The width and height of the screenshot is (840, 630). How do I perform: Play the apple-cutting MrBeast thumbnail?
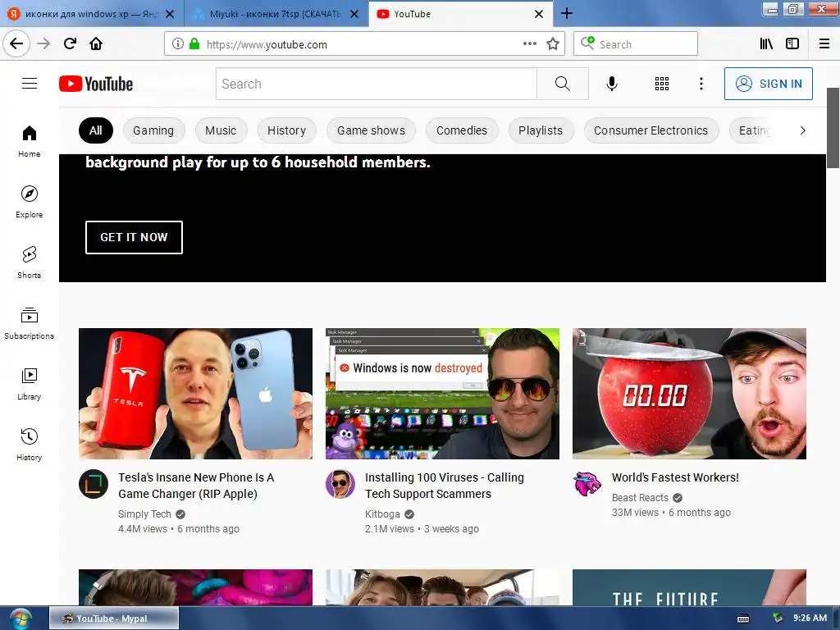point(689,394)
